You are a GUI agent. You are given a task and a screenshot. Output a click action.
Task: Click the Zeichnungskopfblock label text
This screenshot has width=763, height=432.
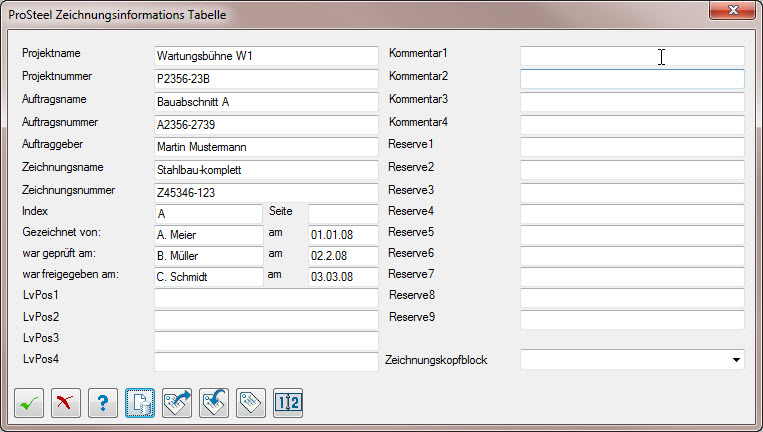click(x=436, y=360)
